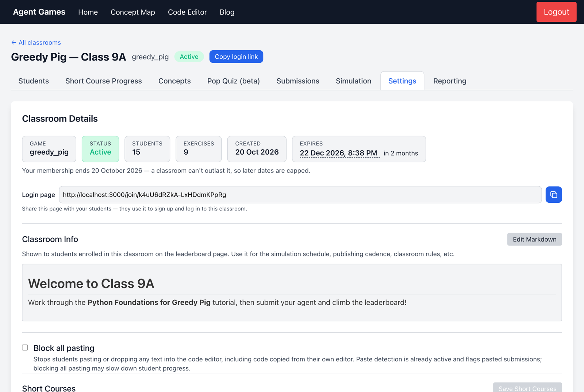Viewport: 584px width, 392px height.
Task: Click the Agent Games brand logo
Action: point(39,12)
